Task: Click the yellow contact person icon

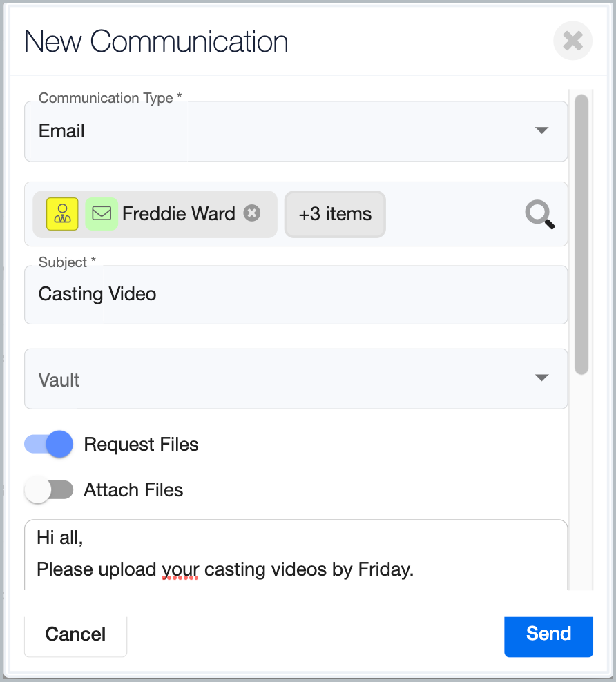Action: [x=62, y=213]
